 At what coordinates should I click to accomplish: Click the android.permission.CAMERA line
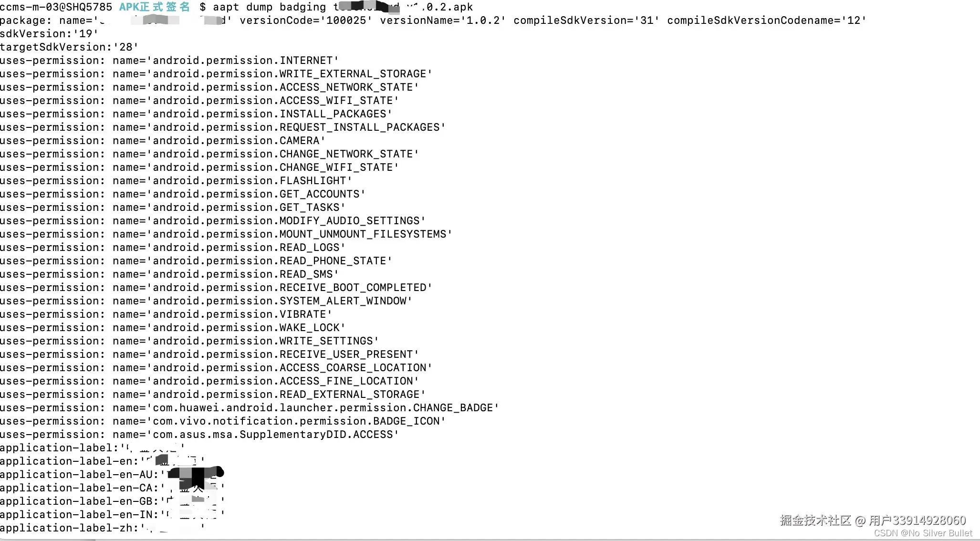coord(163,141)
